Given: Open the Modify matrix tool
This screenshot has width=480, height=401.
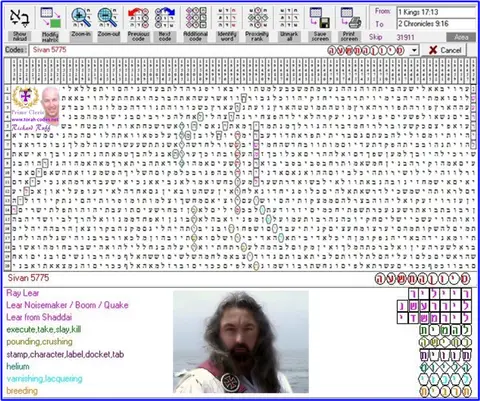Looking at the screenshot, I should 50,18.
